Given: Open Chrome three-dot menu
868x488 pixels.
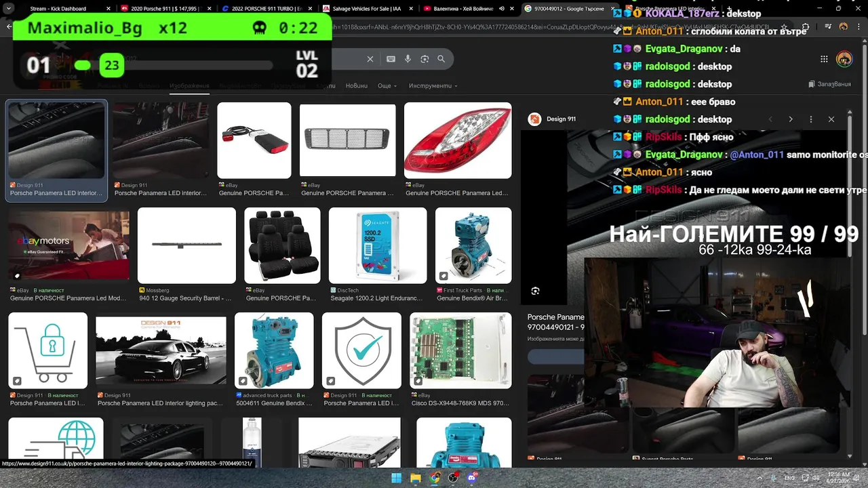Looking at the screenshot, I should (x=859, y=27).
